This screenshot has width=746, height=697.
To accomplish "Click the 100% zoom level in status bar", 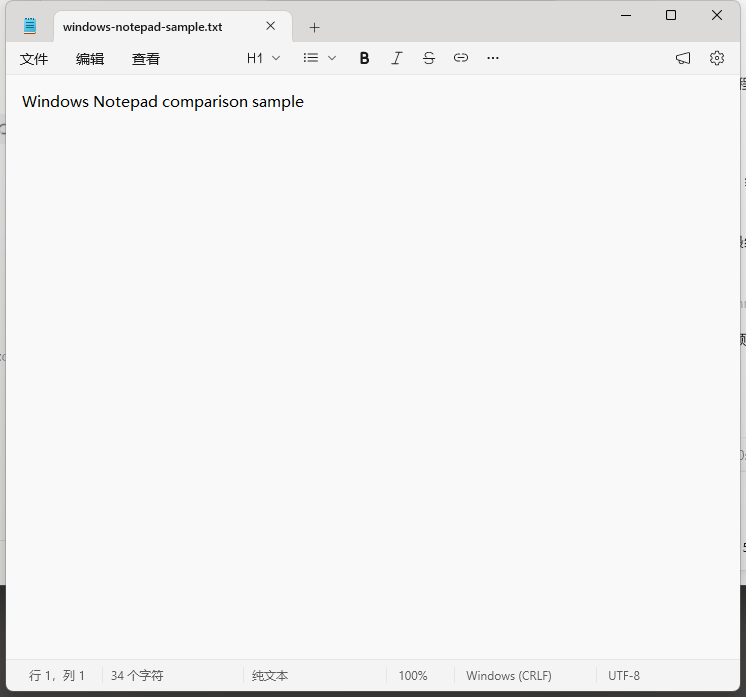I will pos(412,676).
